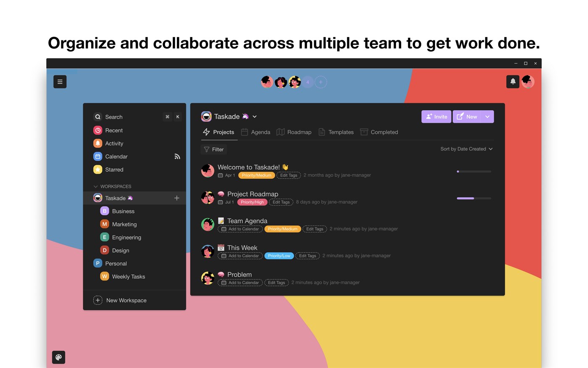The width and height of the screenshot is (588, 368).
Task: Click the Project Roadmap progress bar
Action: pyautogui.click(x=474, y=198)
